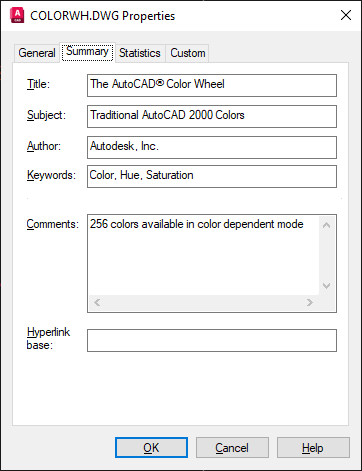Click the Comments horizontal scrollbar track

tap(203, 303)
